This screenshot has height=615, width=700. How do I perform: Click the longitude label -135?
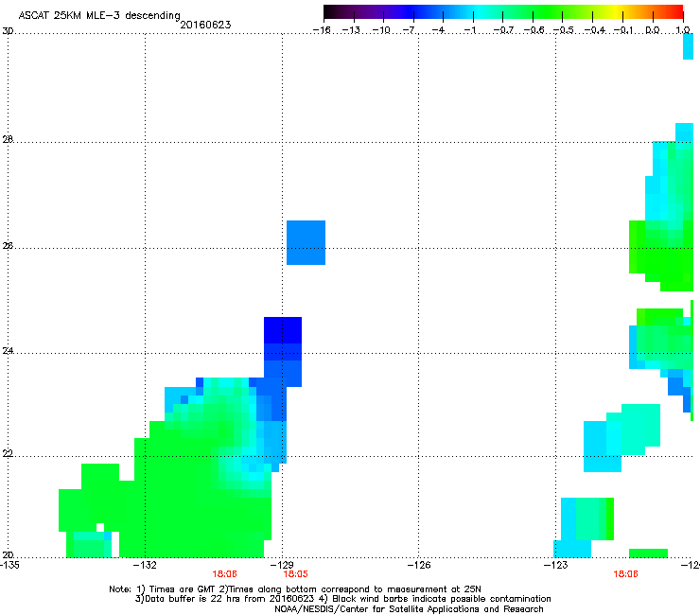pos(9,566)
